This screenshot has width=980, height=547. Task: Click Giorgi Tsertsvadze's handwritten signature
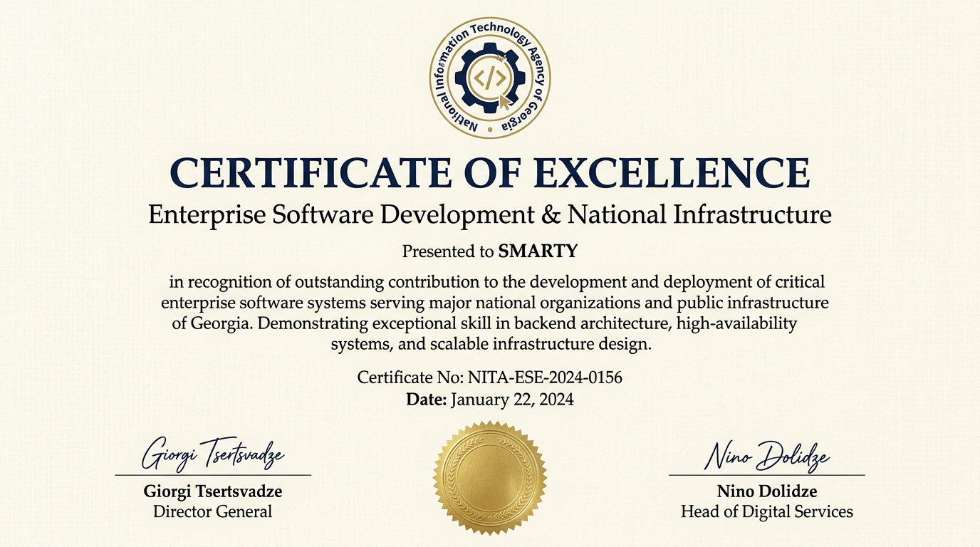click(x=213, y=454)
